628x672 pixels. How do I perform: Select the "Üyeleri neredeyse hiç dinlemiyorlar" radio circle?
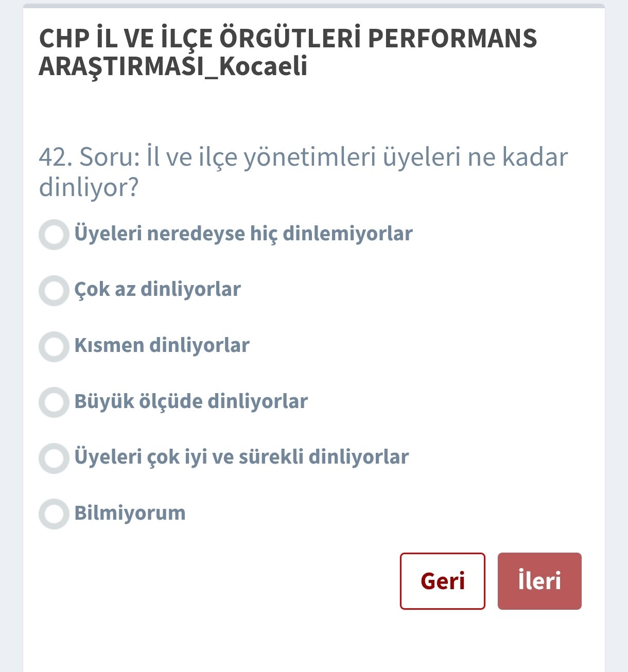point(54,235)
